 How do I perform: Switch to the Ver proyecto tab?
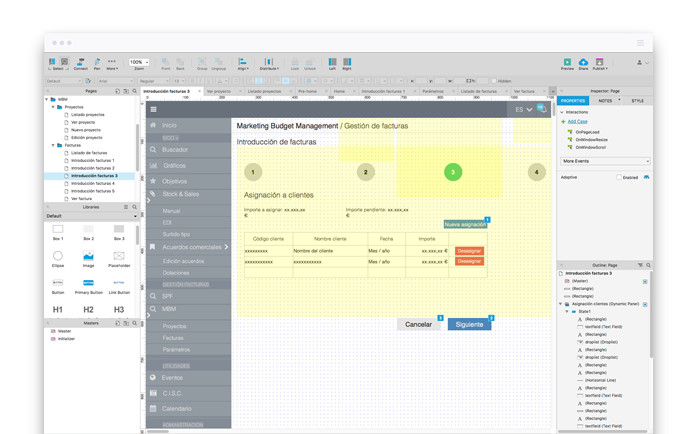tap(219, 91)
